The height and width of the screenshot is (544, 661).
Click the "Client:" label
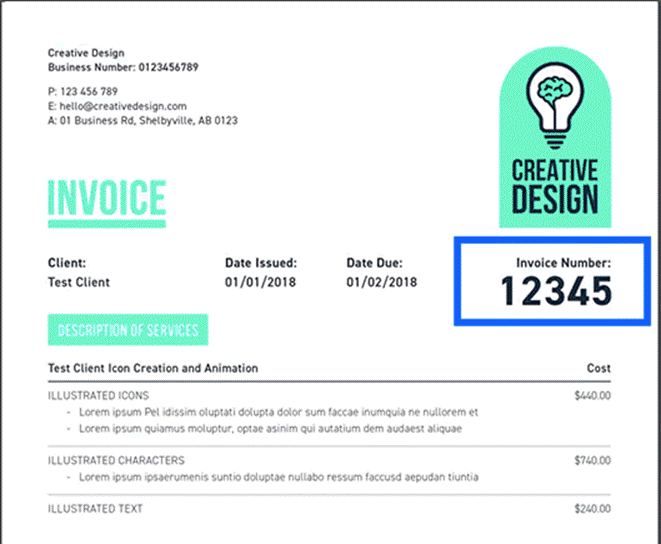[67, 263]
